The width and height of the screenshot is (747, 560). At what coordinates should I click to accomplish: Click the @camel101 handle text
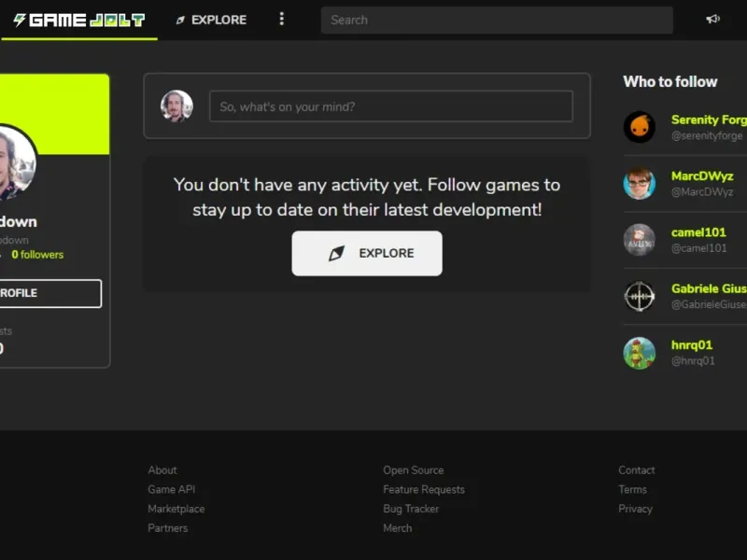[698, 248]
